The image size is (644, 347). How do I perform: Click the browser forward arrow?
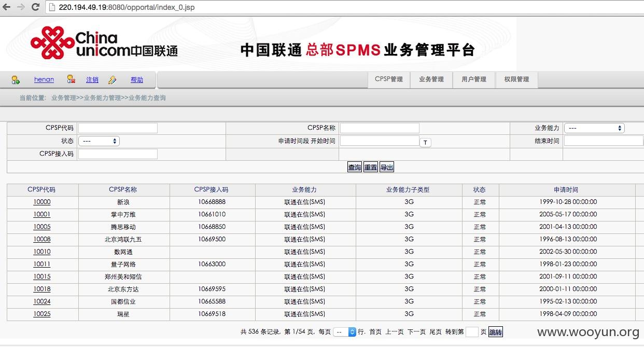pos(21,7)
